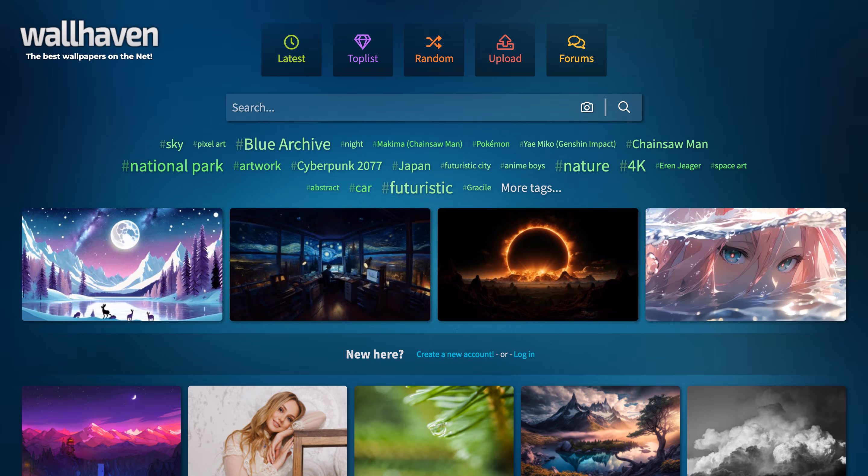
Task: Open the #nature tag
Action: coord(582,166)
